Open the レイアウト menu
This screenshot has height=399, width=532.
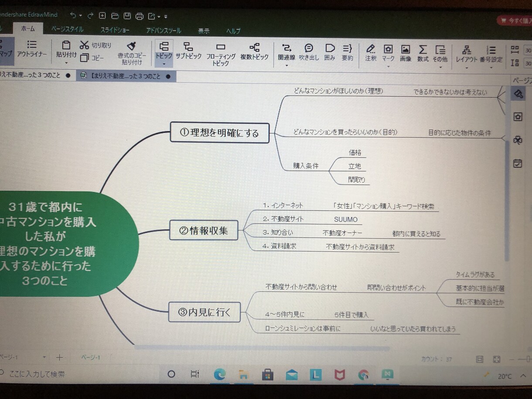tap(467, 54)
